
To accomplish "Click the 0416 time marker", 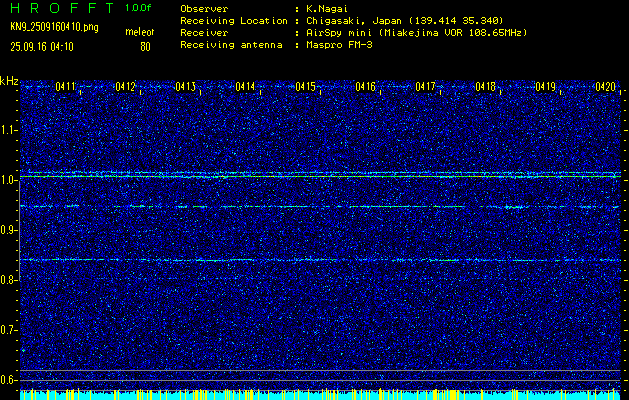I will tap(365, 86).
